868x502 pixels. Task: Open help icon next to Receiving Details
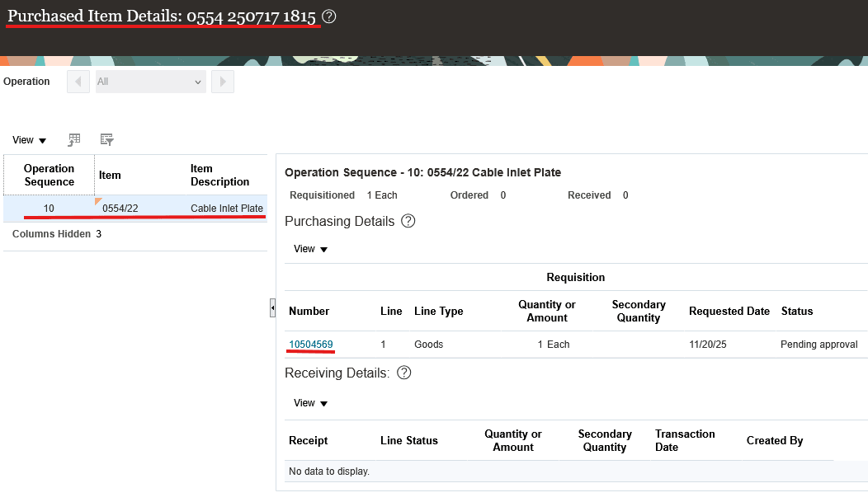pyautogui.click(x=404, y=373)
